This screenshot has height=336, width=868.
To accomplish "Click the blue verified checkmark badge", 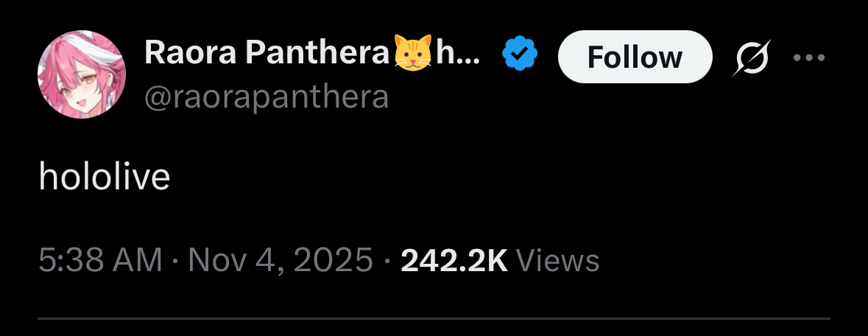I will point(519,54).
